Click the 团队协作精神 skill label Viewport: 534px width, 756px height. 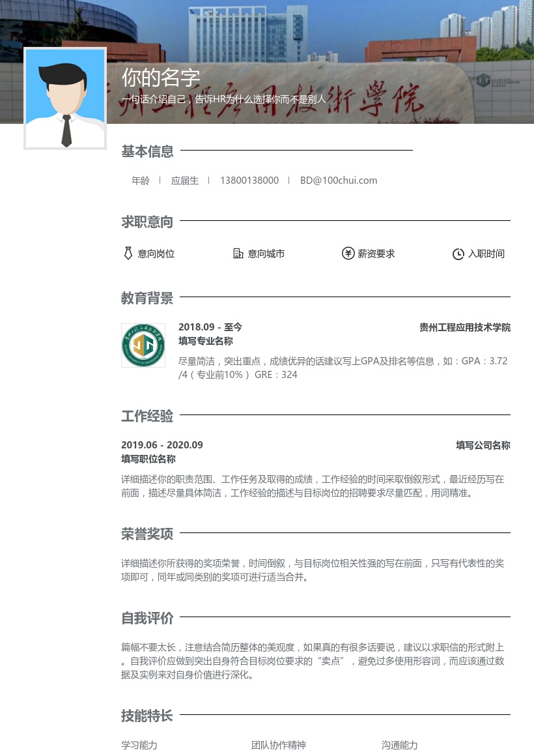tap(279, 745)
